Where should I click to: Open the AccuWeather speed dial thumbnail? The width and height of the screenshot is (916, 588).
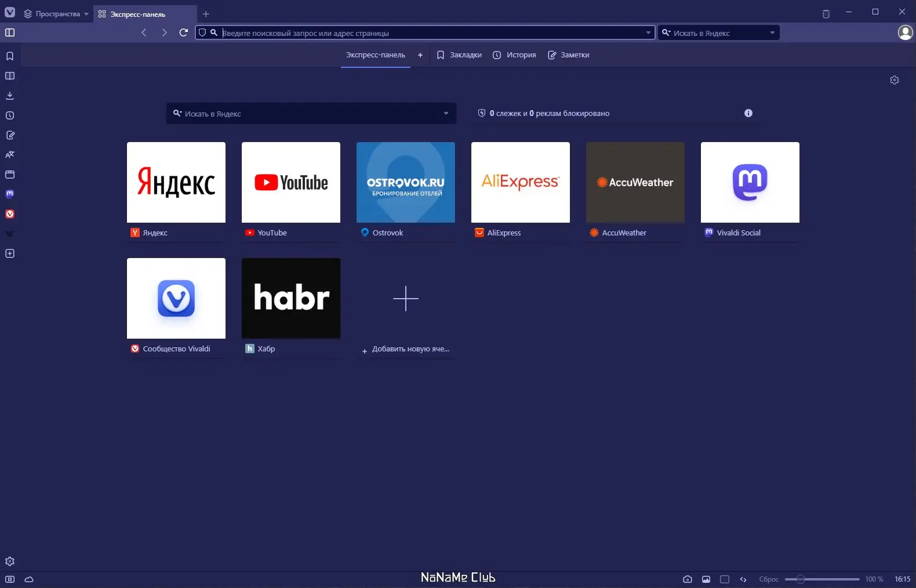click(635, 182)
